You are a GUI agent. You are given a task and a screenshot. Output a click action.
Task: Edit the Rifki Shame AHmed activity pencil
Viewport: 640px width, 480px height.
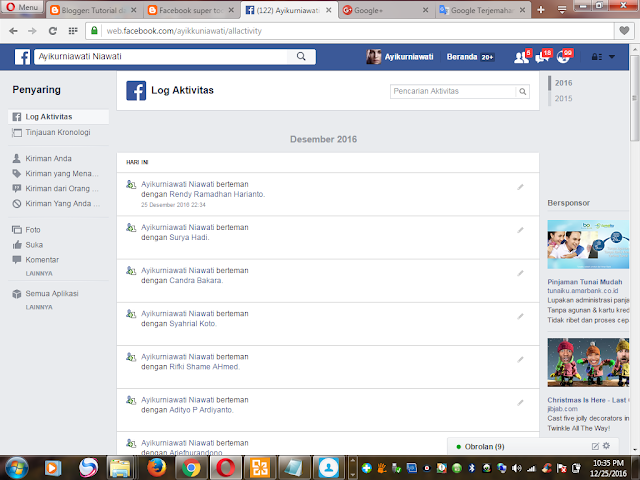(520, 360)
